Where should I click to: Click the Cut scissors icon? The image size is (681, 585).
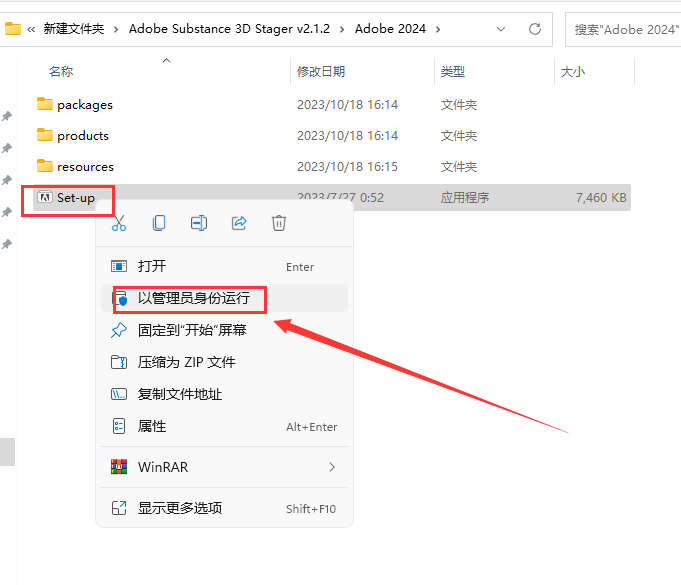click(x=119, y=223)
